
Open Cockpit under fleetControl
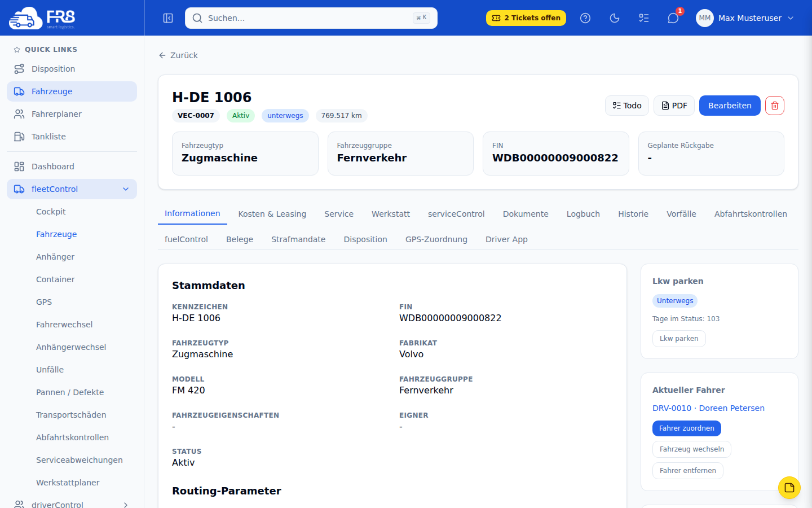click(51, 212)
